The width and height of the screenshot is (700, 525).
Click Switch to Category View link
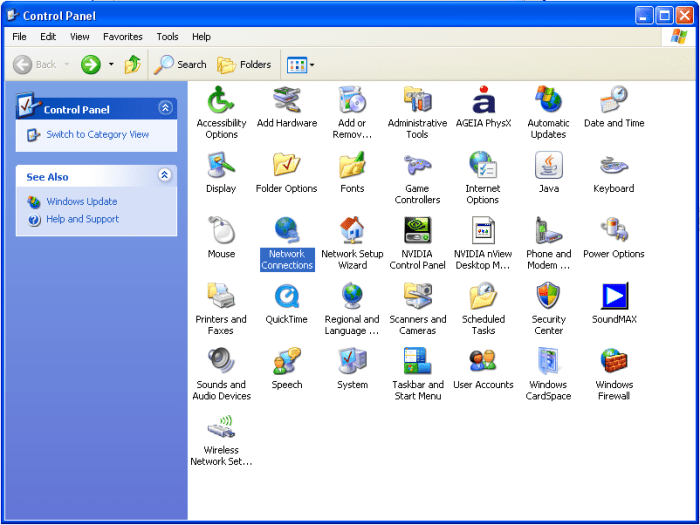click(98, 134)
